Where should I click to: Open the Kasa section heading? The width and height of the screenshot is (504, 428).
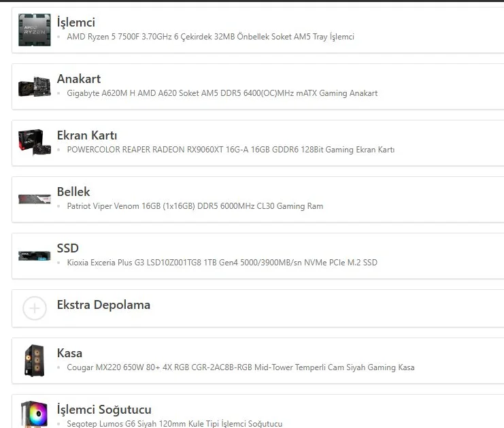[70, 353]
